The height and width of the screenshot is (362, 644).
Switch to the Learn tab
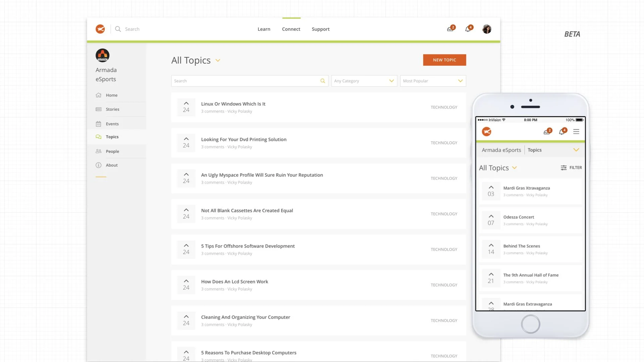click(x=264, y=29)
